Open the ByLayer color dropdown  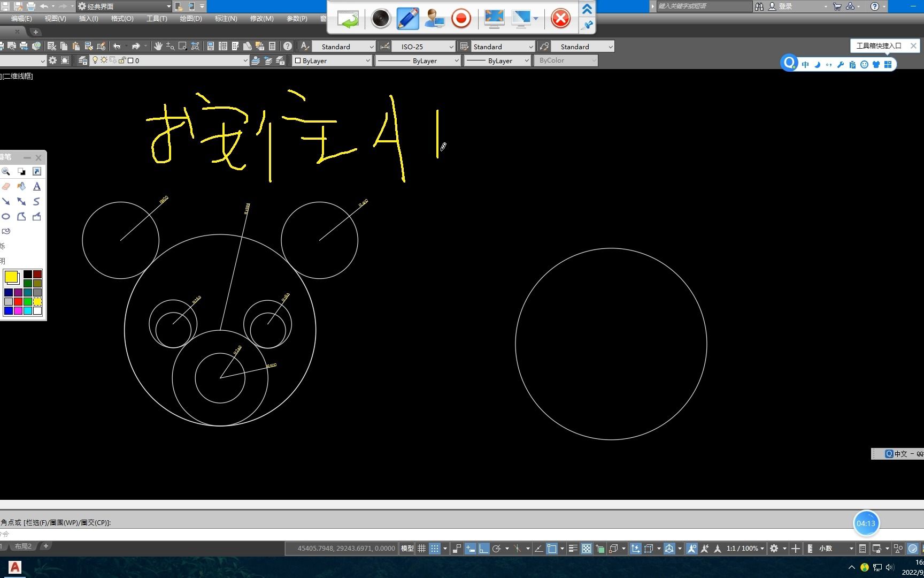click(x=332, y=60)
